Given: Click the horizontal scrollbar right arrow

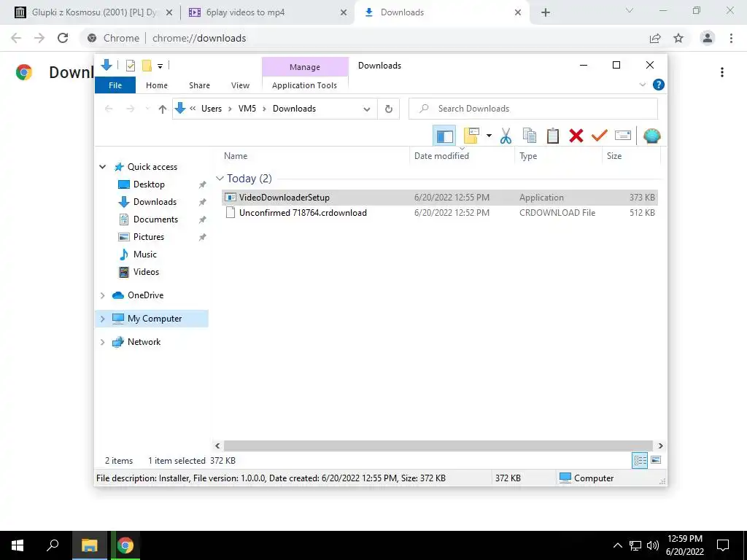Looking at the screenshot, I should click(x=660, y=446).
